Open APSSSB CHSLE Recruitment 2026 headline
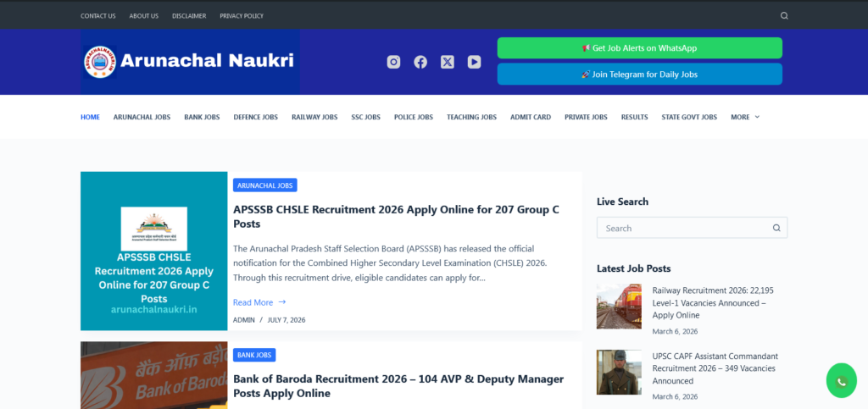This screenshot has height=409, width=868. [x=397, y=217]
